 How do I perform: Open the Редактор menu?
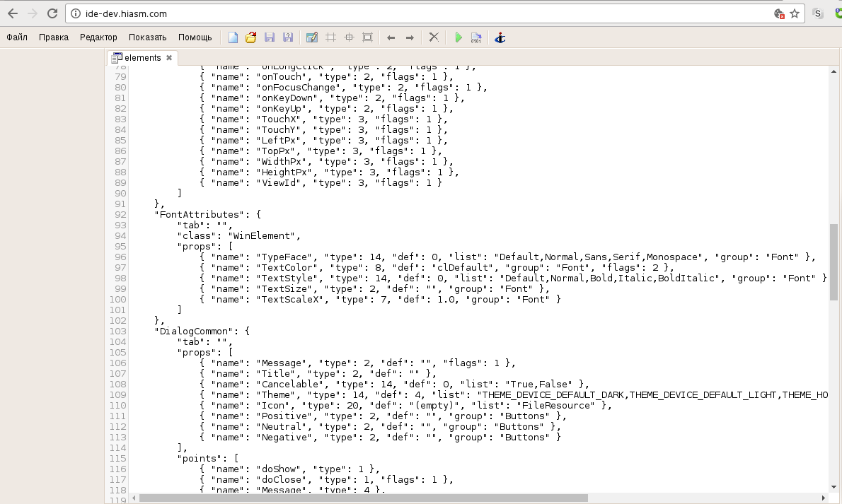pyautogui.click(x=98, y=37)
